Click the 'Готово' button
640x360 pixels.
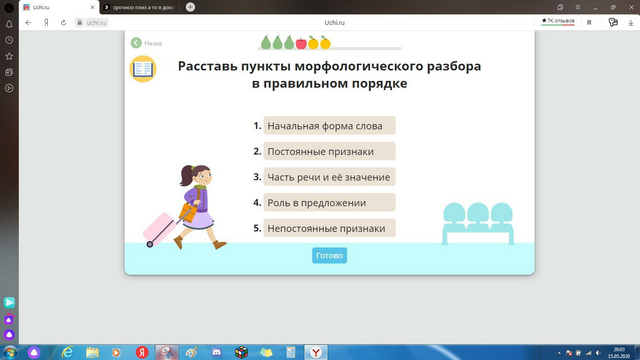[x=329, y=256]
